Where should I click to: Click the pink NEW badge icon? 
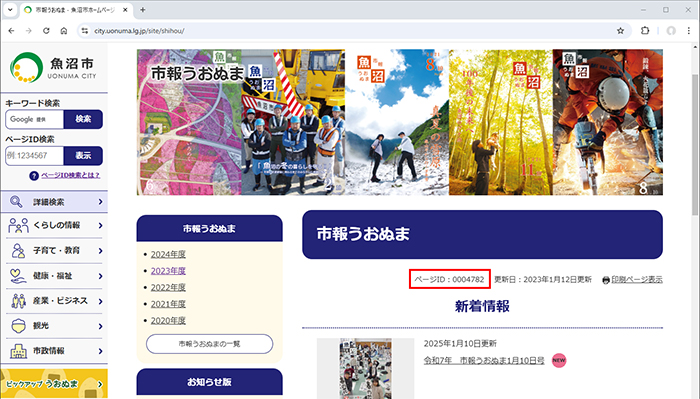tap(559, 360)
